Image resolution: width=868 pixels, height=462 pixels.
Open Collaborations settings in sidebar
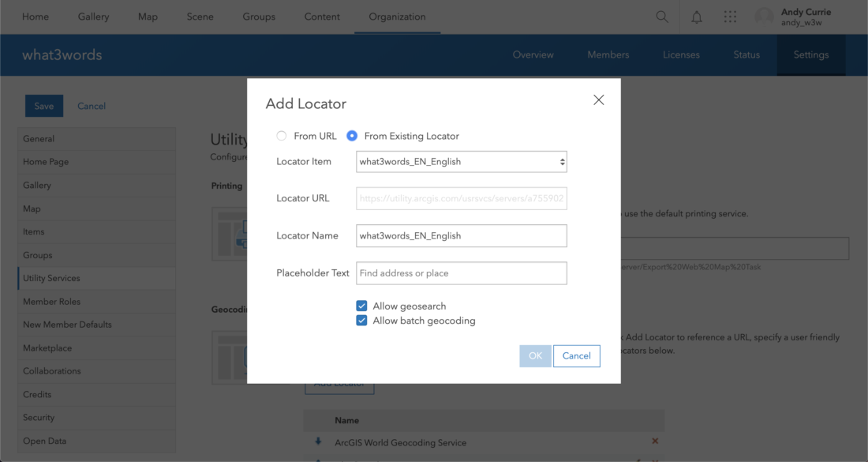[97, 371]
